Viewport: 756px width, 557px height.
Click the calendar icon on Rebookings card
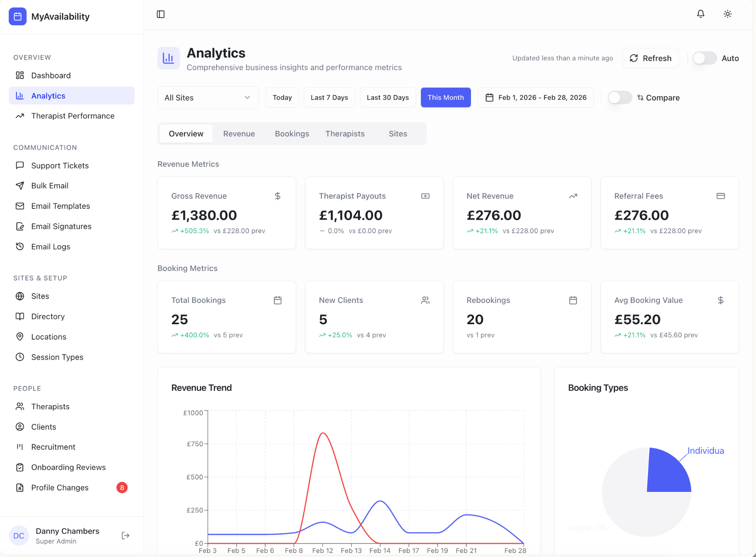pyautogui.click(x=573, y=300)
